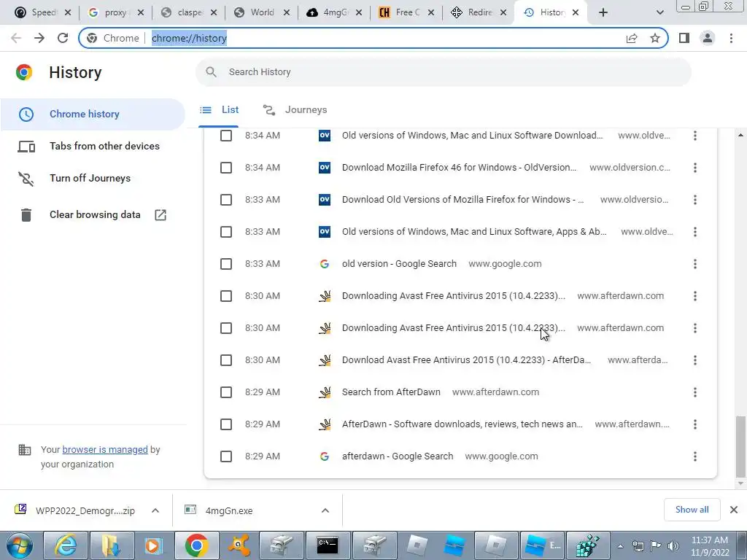The height and width of the screenshot is (560, 747).
Task: Click AfterDawn favicon of Search from AfterDawn
Action: click(x=325, y=392)
